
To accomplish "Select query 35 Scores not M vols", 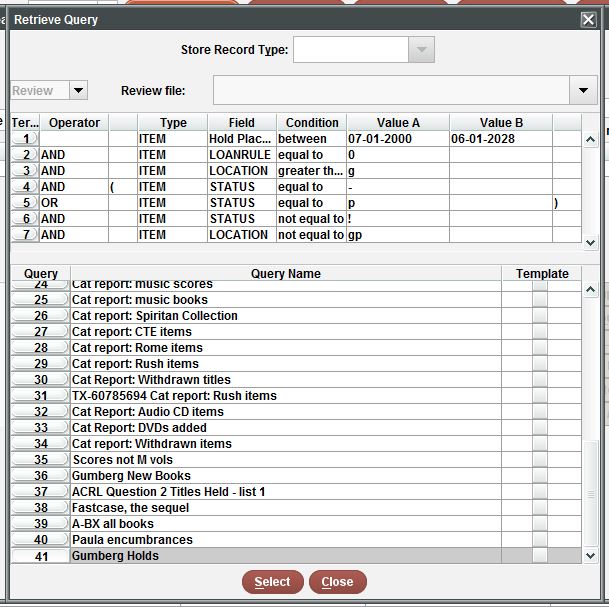I will (286, 460).
